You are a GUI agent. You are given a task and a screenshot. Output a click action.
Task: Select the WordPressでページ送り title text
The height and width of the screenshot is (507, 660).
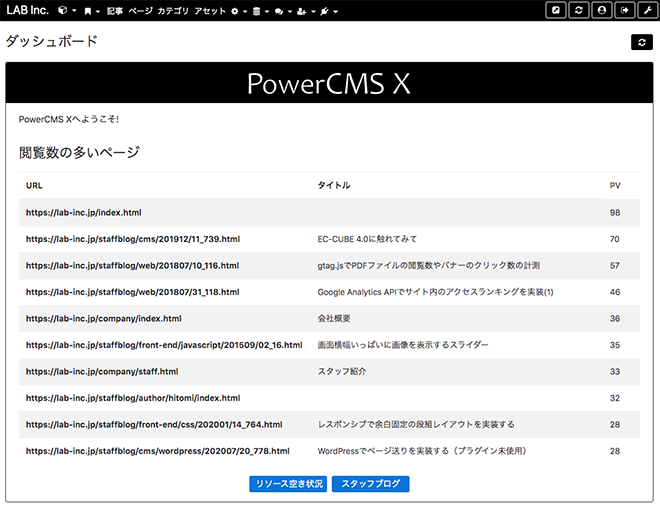[422, 451]
